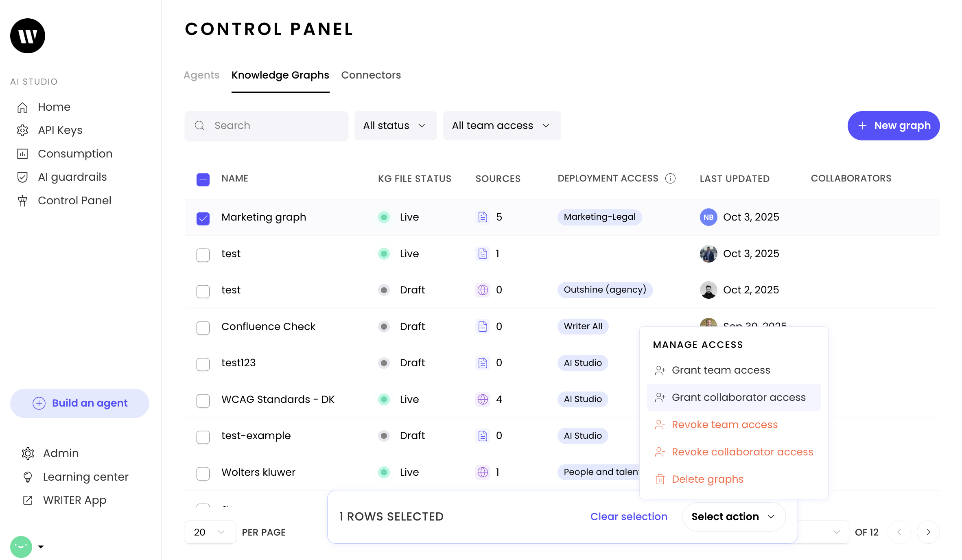The image size is (962, 560).
Task: Click the Writer logo icon
Action: (28, 36)
